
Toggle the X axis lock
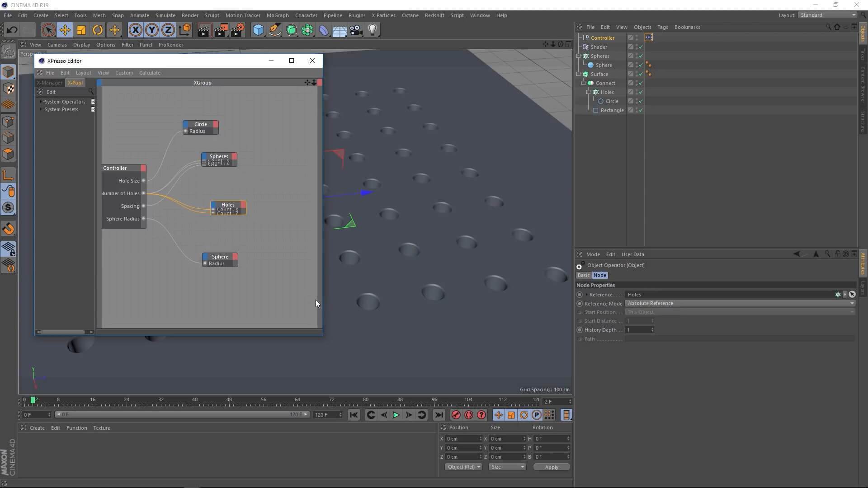pos(135,30)
